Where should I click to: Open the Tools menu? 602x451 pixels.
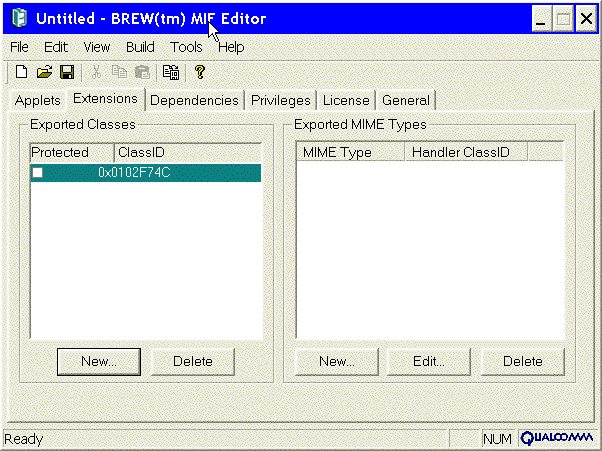[x=186, y=47]
